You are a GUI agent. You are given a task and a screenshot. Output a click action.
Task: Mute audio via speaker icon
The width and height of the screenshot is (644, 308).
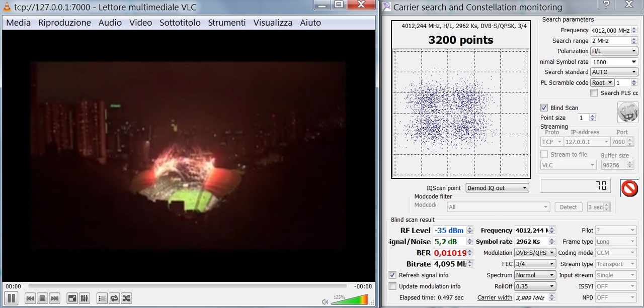(326, 301)
